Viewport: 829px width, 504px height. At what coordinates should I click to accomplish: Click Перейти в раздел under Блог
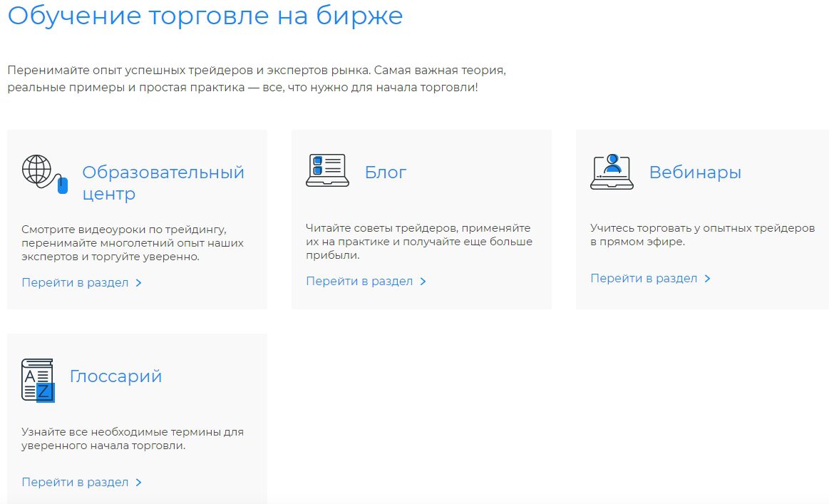tap(359, 281)
